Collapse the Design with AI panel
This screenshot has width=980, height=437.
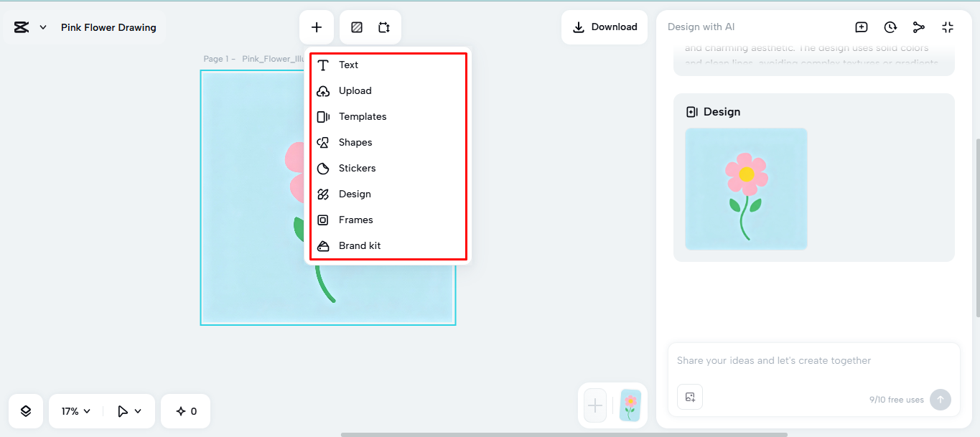(x=948, y=27)
